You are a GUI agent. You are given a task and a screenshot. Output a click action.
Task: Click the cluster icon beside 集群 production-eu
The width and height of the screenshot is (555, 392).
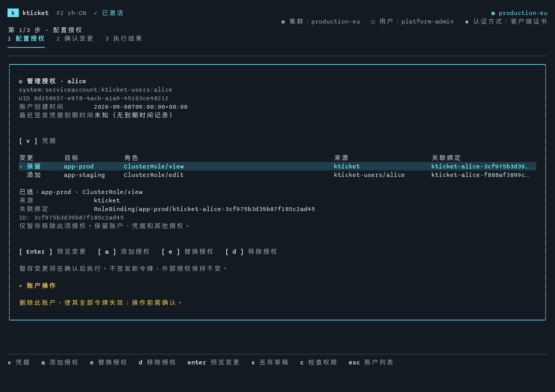tap(283, 21)
